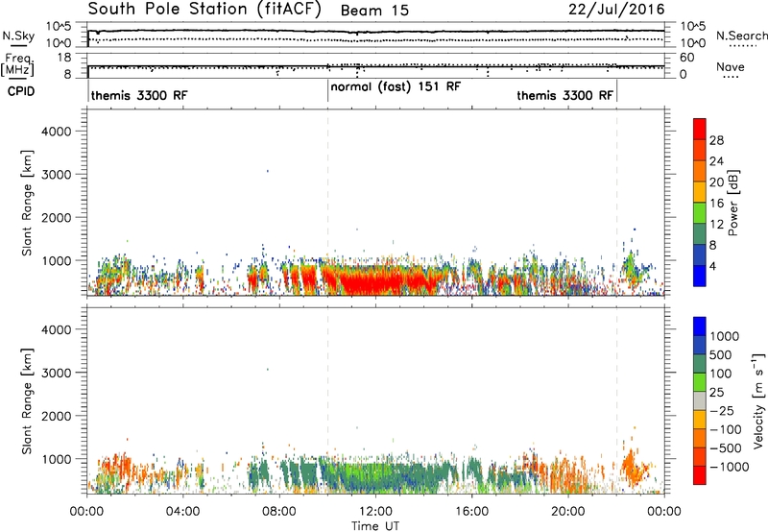Pick the 16–20 dB yellow Power swatch
This screenshot has width=768, height=532.
point(700,191)
